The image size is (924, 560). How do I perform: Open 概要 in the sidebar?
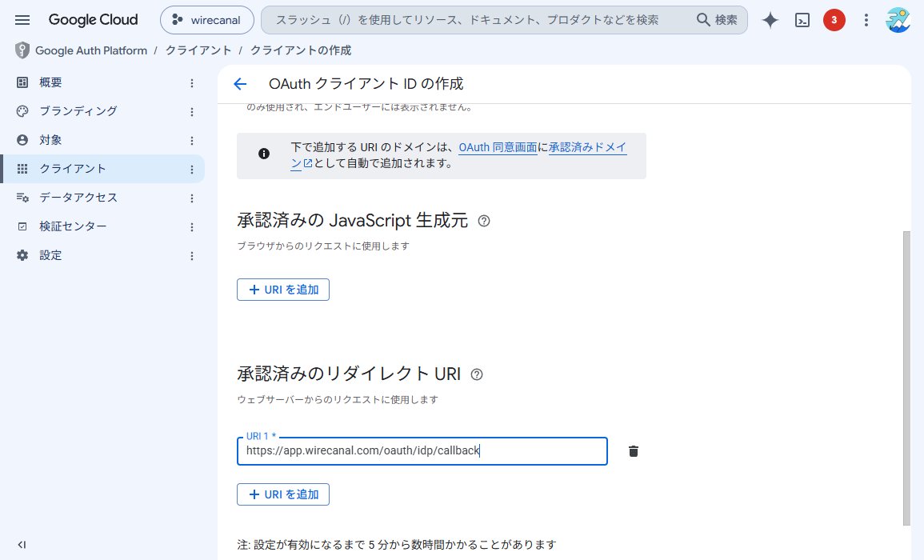pos(103,82)
